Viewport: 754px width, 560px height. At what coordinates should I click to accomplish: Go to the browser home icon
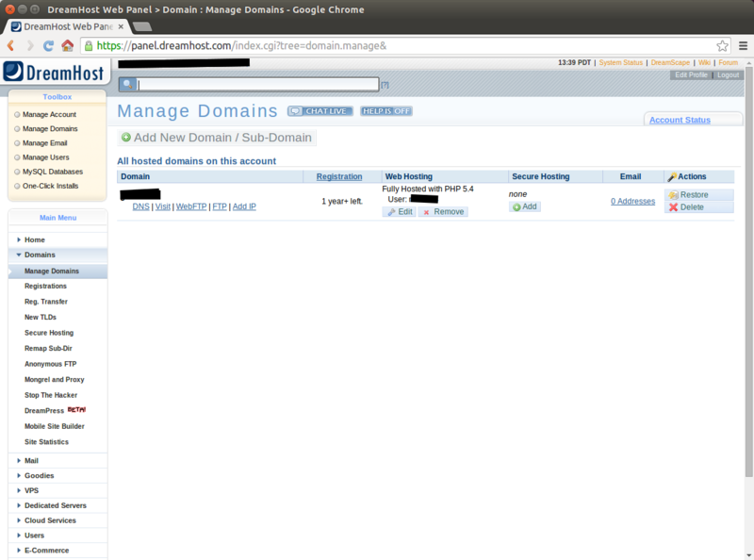pyautogui.click(x=67, y=45)
